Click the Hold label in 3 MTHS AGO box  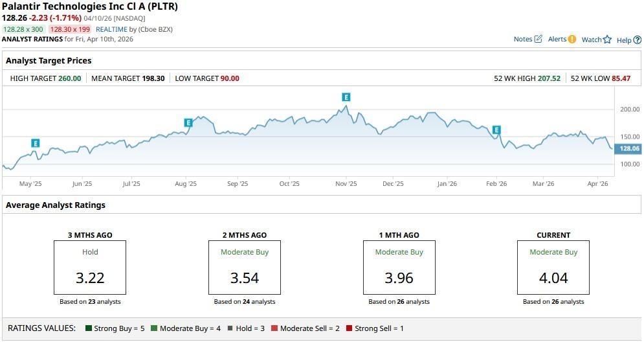coord(90,252)
